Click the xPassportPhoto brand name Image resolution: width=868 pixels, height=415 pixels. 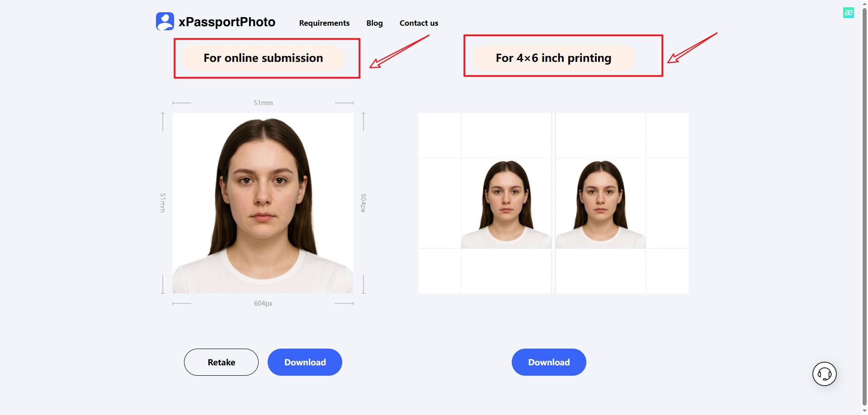coord(227,22)
